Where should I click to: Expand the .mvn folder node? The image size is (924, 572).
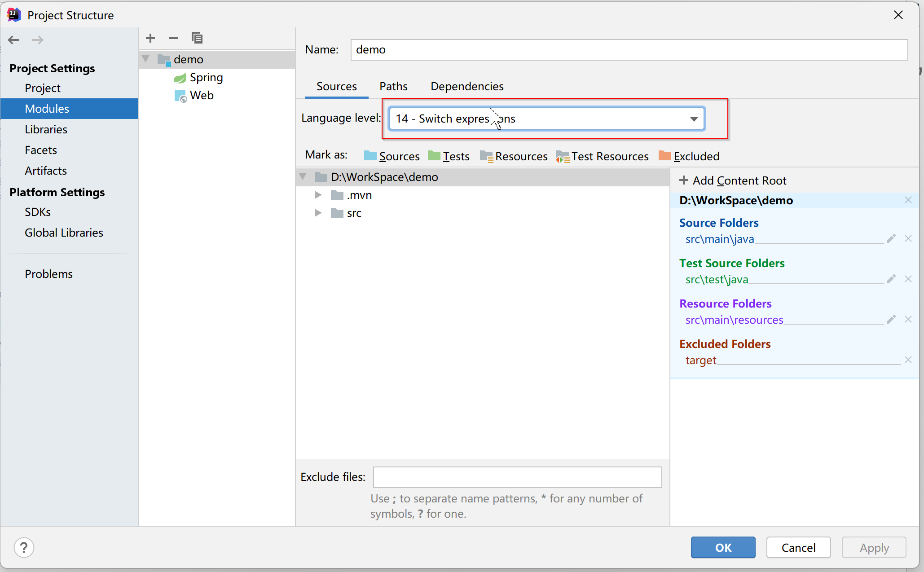pos(318,195)
